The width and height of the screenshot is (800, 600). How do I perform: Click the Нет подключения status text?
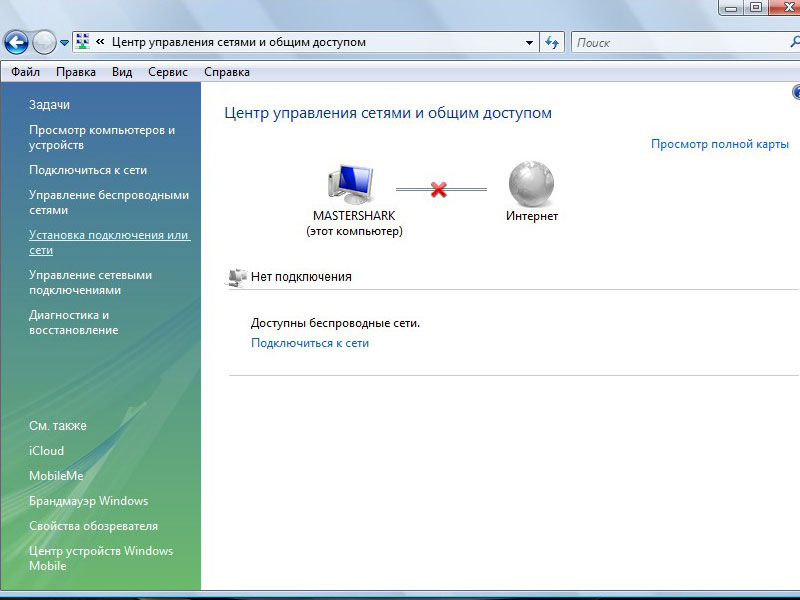301,277
